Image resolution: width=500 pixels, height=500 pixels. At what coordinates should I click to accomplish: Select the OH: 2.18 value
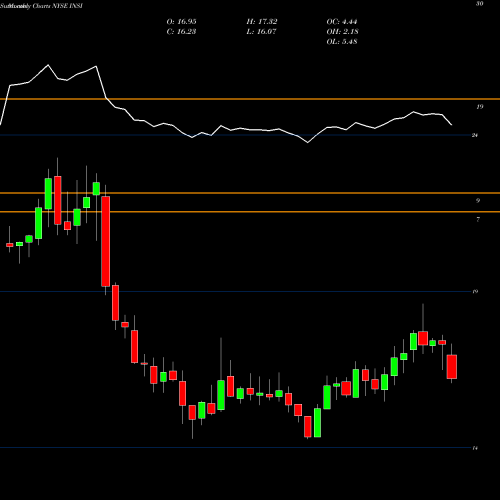click(342, 32)
